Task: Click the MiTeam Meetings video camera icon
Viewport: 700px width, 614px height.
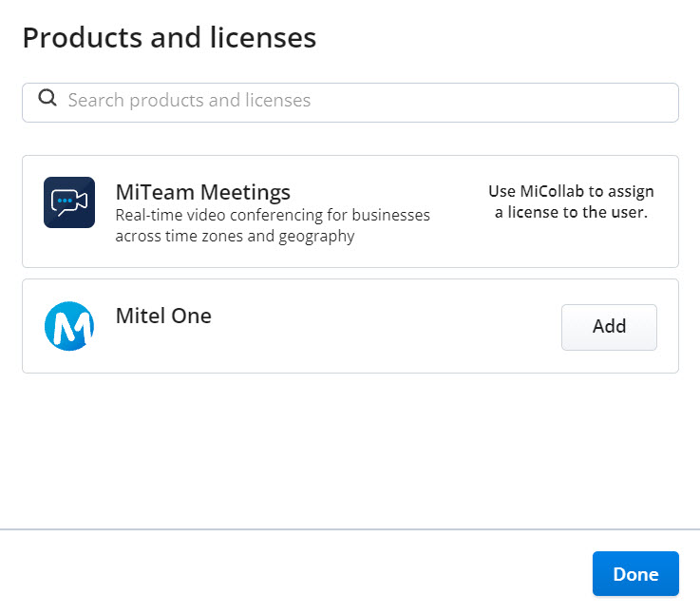Action: tap(69, 201)
